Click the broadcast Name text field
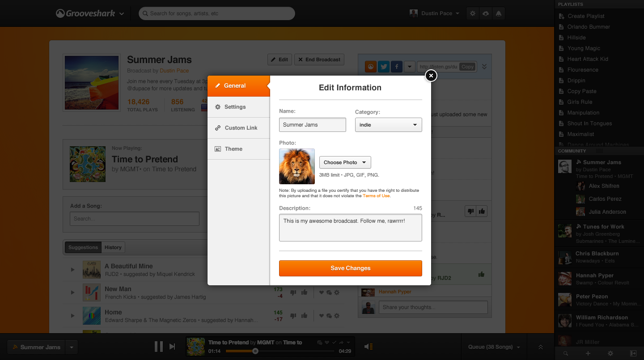The height and width of the screenshot is (360, 644). 312,125
